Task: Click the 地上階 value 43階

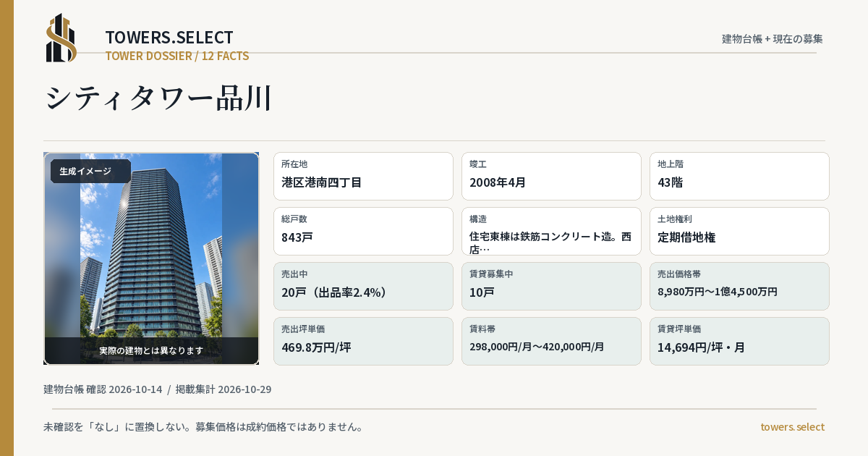Action: [x=670, y=182]
